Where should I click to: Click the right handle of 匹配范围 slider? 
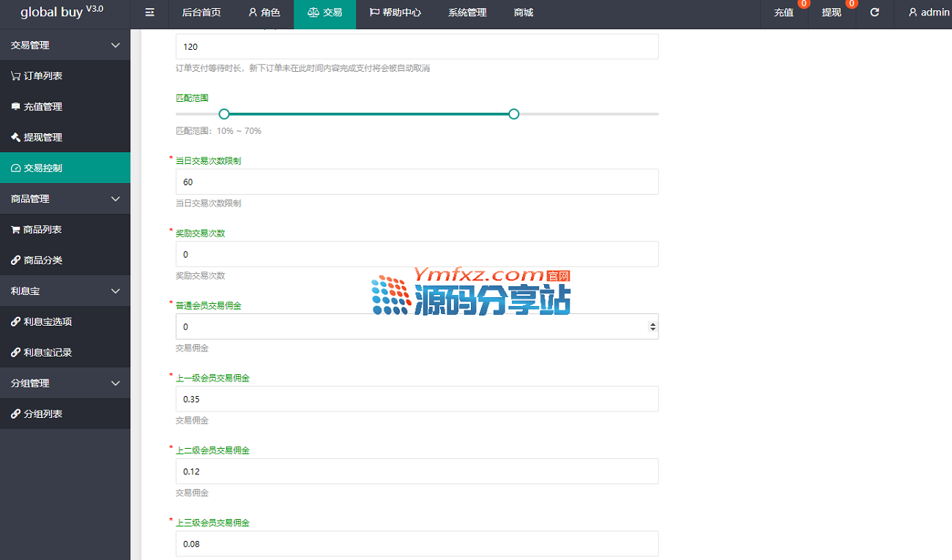pos(514,114)
